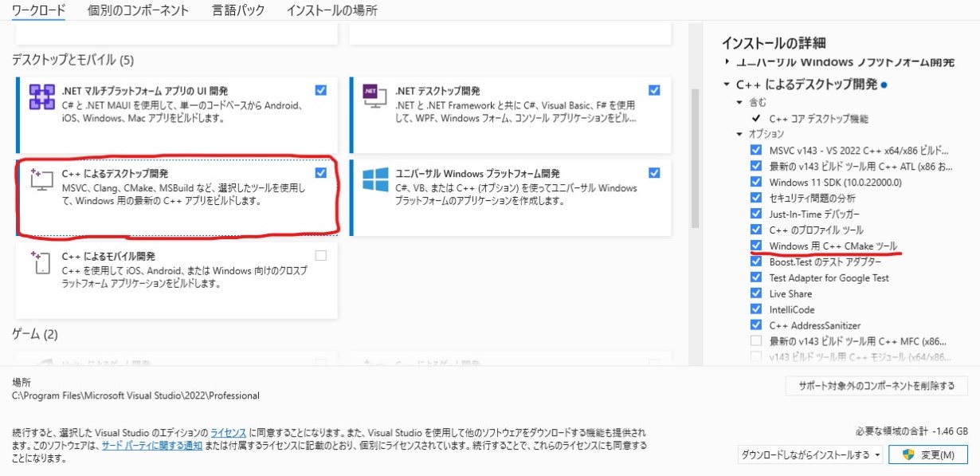980x476 pixels.
Task: Open the サード パーティに関する通知 link
Action: coord(152,445)
